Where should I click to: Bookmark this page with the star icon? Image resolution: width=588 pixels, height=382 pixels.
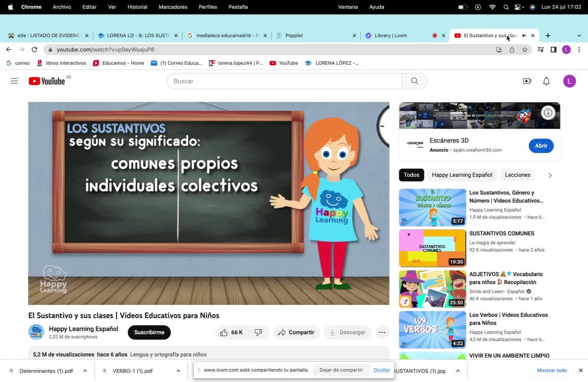pos(525,50)
